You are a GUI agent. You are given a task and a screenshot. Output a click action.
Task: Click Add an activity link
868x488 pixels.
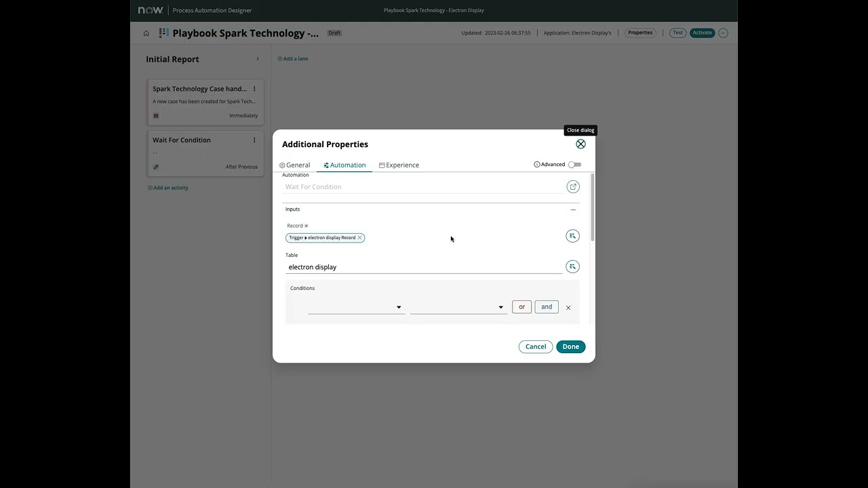(168, 188)
